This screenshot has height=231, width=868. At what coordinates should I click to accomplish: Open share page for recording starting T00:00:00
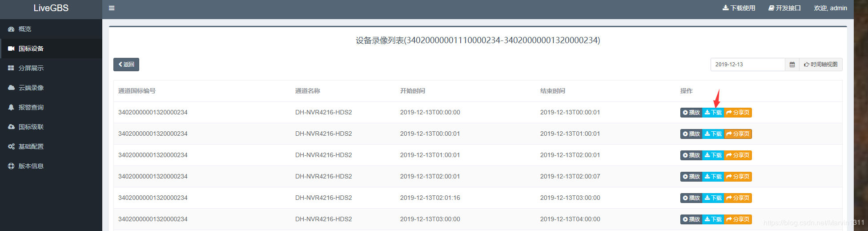738,113
